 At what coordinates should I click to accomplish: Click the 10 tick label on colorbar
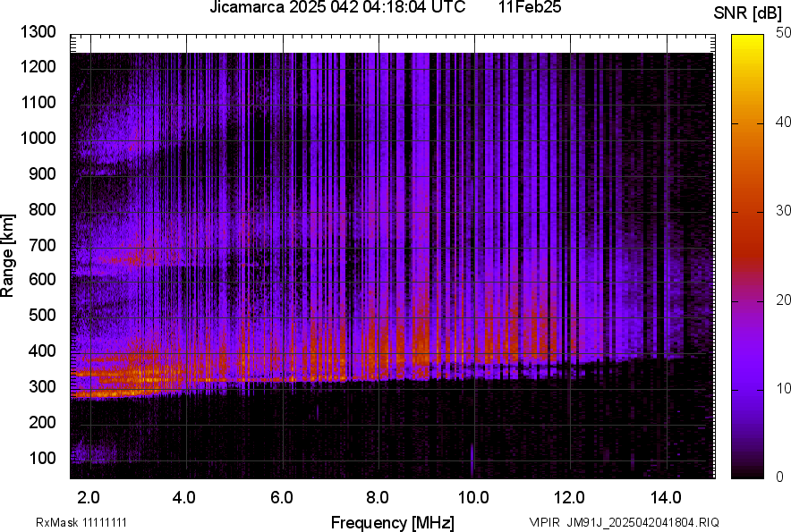(x=783, y=389)
